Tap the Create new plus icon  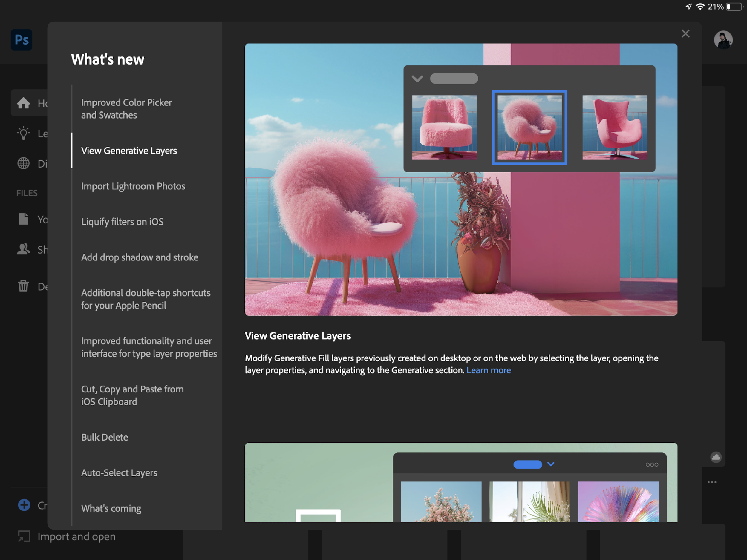click(24, 505)
